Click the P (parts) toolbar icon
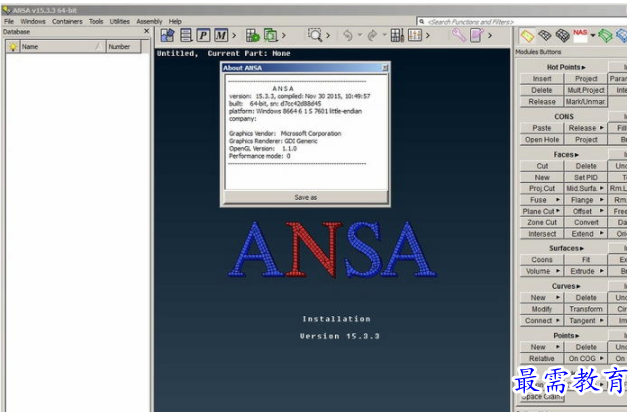This screenshot has height=412, width=636. (203, 36)
